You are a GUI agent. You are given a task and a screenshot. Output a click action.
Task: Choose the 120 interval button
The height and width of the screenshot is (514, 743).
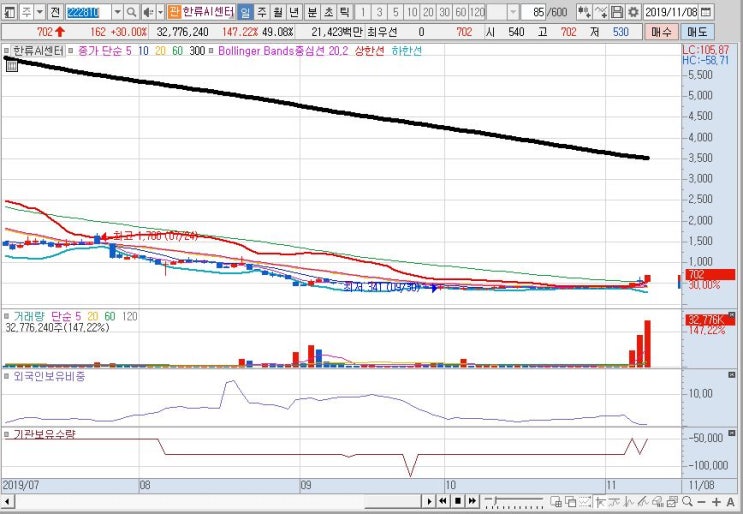[477, 12]
